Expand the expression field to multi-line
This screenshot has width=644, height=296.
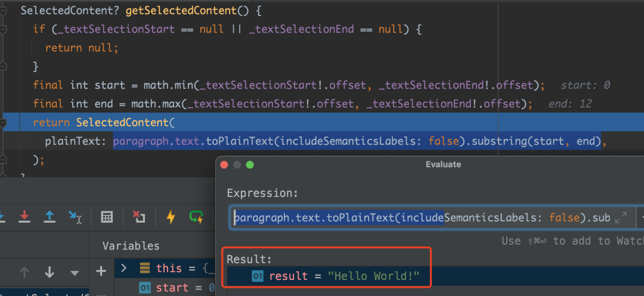(x=621, y=218)
